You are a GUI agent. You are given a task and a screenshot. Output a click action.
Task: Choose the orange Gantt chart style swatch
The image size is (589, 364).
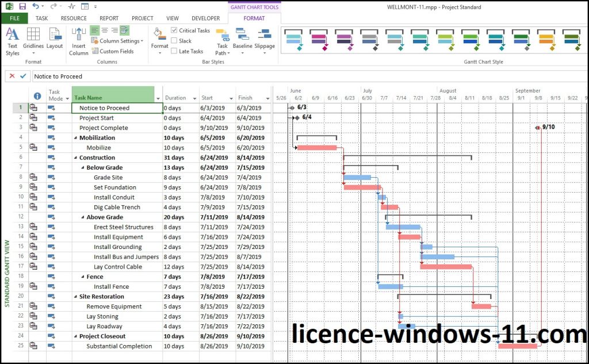point(546,40)
